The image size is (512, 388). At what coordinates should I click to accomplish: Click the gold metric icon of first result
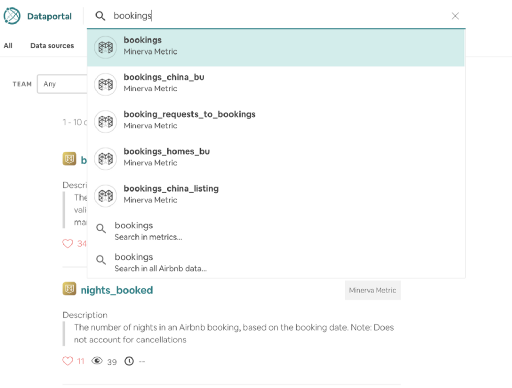pos(69,159)
